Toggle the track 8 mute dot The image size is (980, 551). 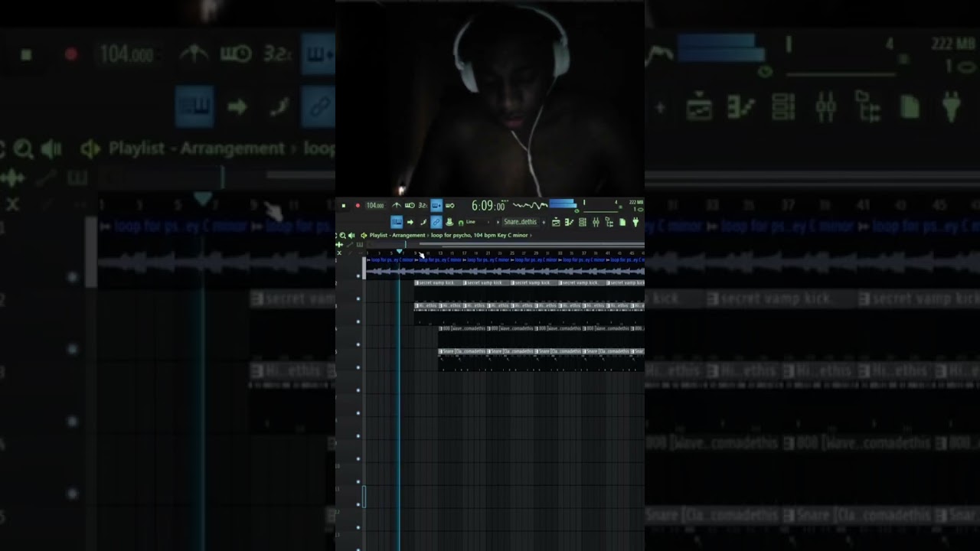pyautogui.click(x=358, y=436)
